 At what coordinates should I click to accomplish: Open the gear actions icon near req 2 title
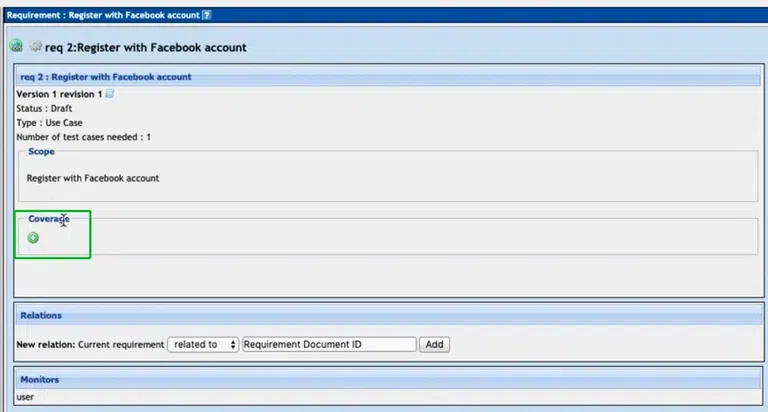(x=35, y=47)
